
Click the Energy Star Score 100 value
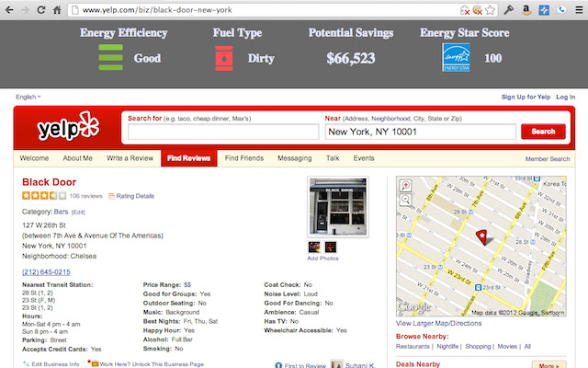(x=492, y=58)
